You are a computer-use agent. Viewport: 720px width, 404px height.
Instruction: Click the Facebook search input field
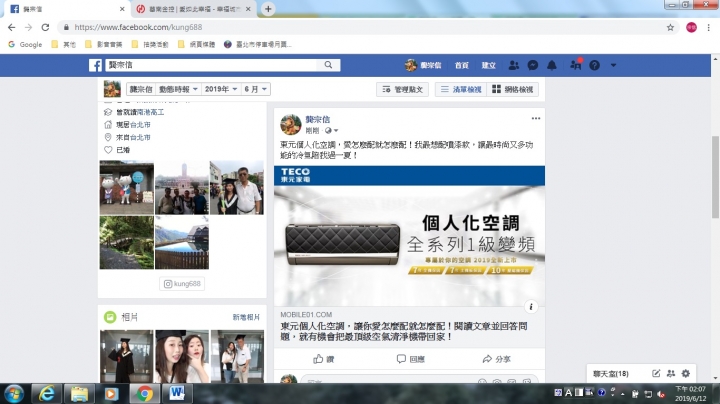(x=211, y=65)
